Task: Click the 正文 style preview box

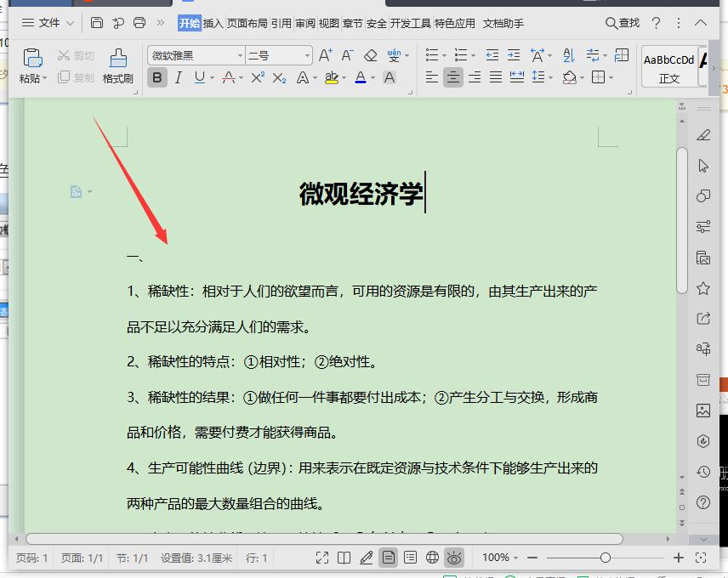Action: [x=668, y=67]
